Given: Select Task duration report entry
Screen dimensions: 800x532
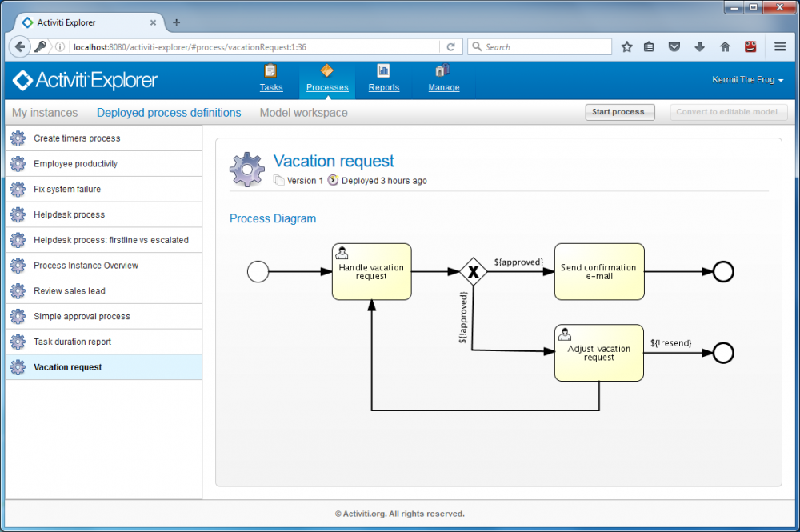Looking at the screenshot, I should (104, 342).
